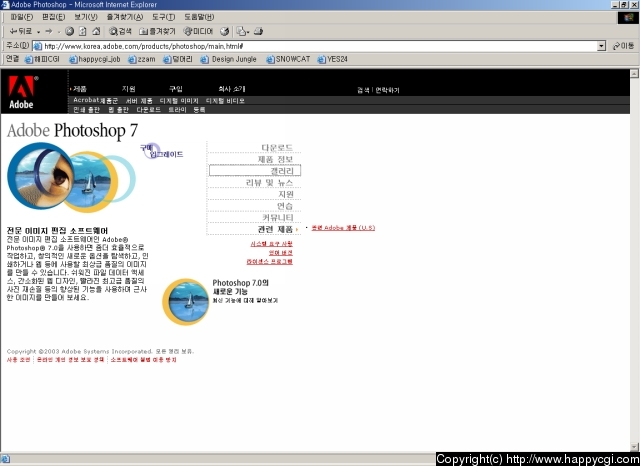This screenshot has height=466, width=640.
Task: Select 회사 소개 in the Adobe top navigation
Action: pyautogui.click(x=231, y=89)
